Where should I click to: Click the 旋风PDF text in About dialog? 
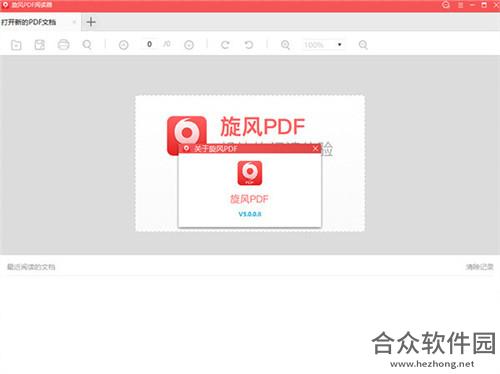click(249, 199)
